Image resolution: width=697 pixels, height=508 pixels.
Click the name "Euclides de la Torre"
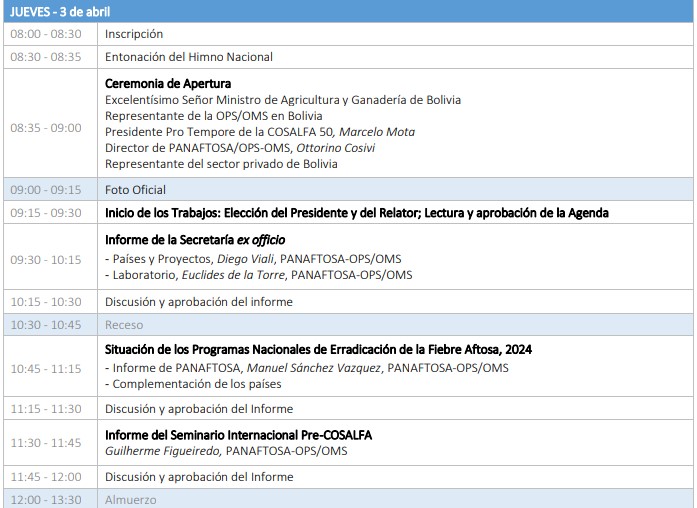[x=234, y=275]
